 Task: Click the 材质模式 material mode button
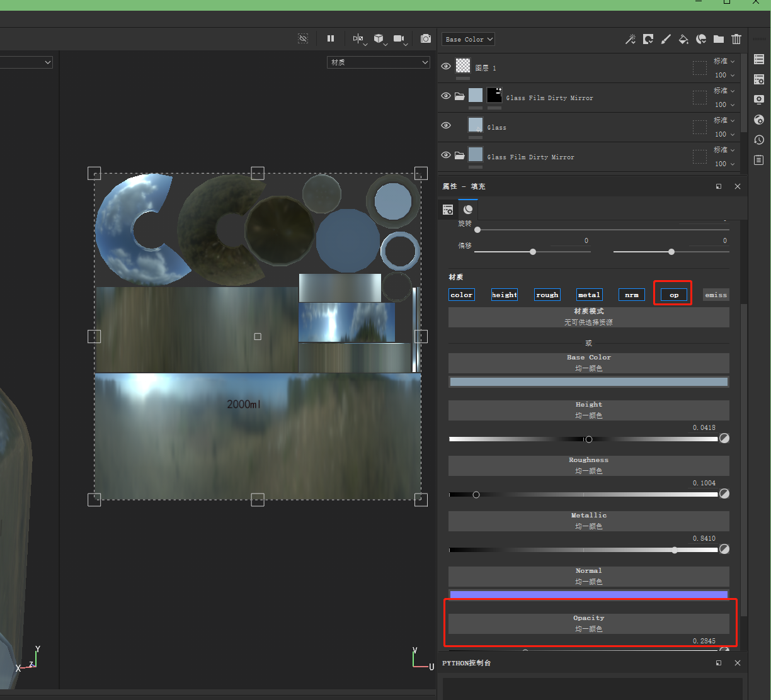click(588, 317)
